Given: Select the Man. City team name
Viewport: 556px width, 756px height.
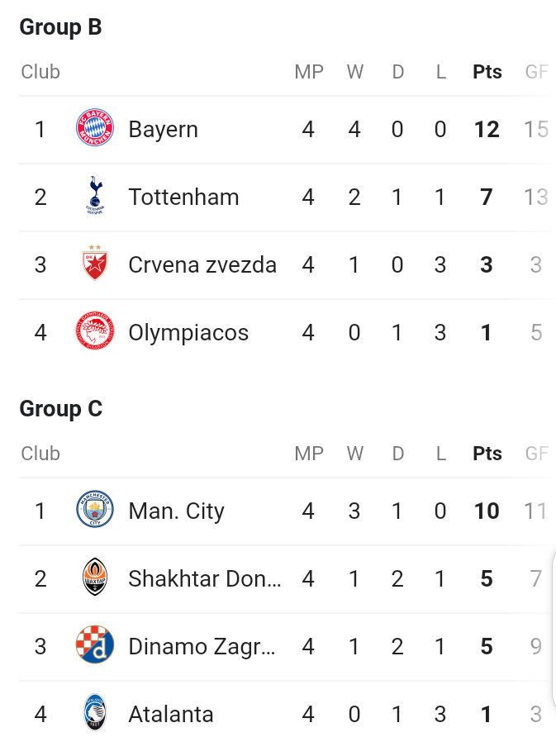Looking at the screenshot, I should [177, 511].
